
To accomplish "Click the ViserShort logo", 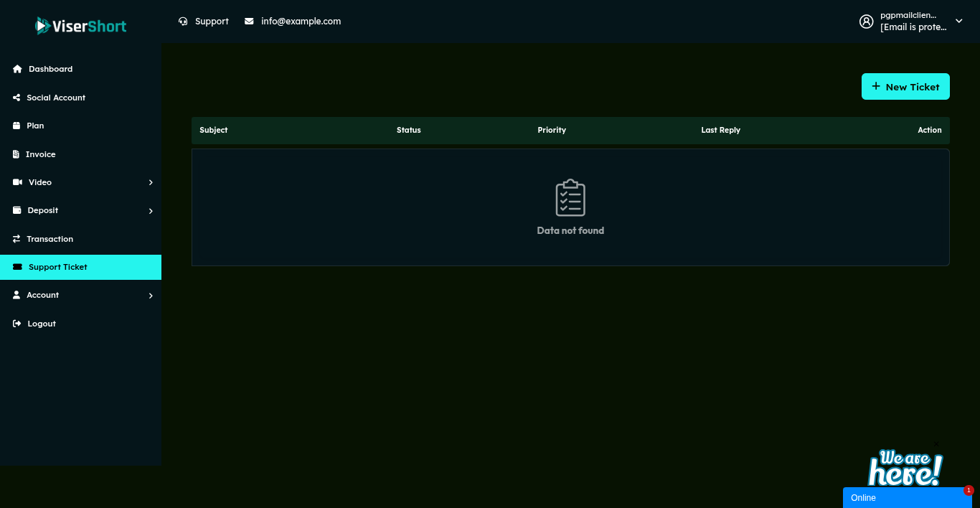I will tap(80, 26).
